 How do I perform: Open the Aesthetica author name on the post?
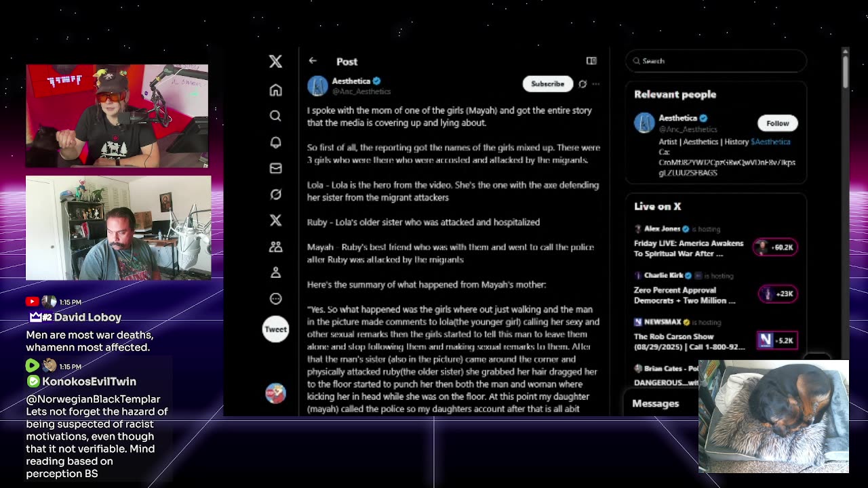click(x=351, y=81)
